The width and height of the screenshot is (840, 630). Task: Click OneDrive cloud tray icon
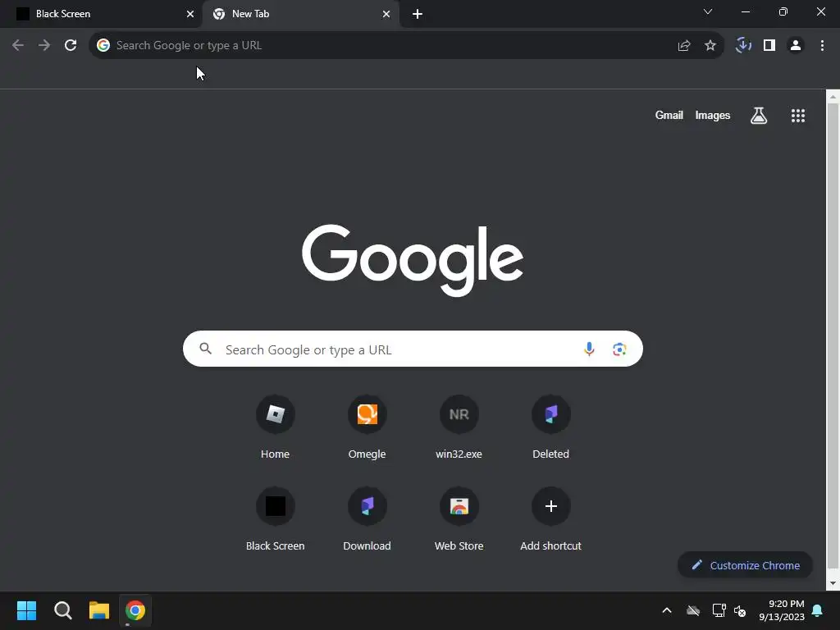pyautogui.click(x=692, y=610)
